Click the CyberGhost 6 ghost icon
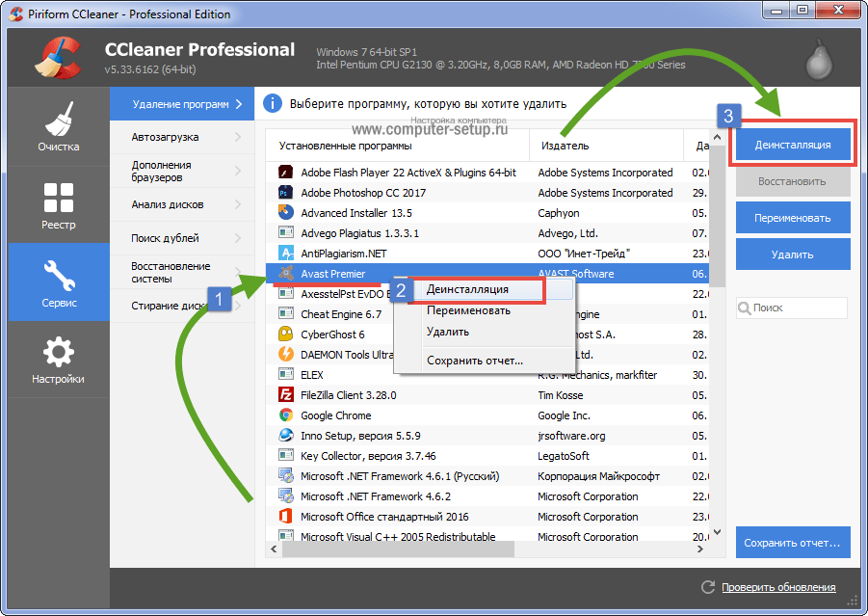The image size is (868, 616). [286, 335]
